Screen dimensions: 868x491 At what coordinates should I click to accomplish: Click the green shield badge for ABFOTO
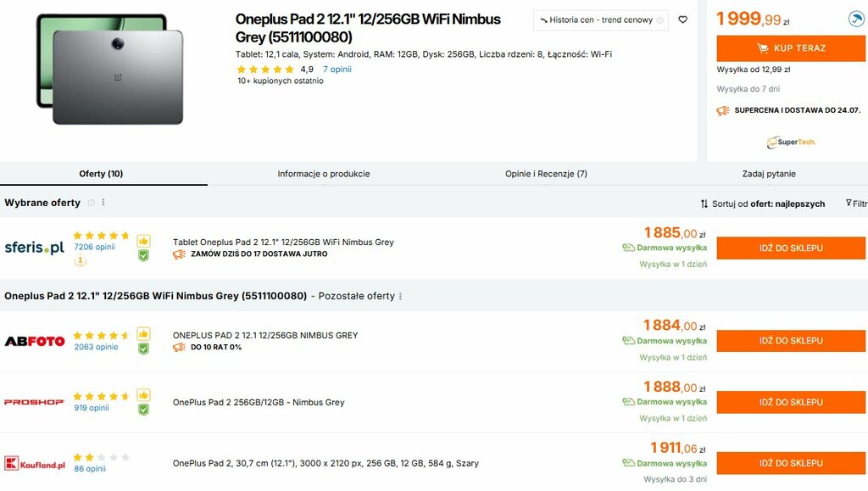point(143,348)
